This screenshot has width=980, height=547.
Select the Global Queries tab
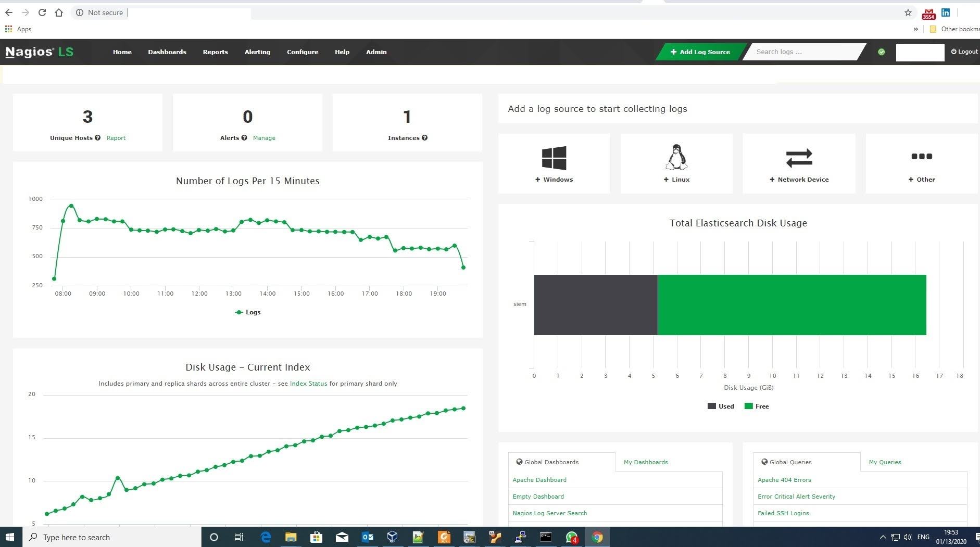point(807,462)
